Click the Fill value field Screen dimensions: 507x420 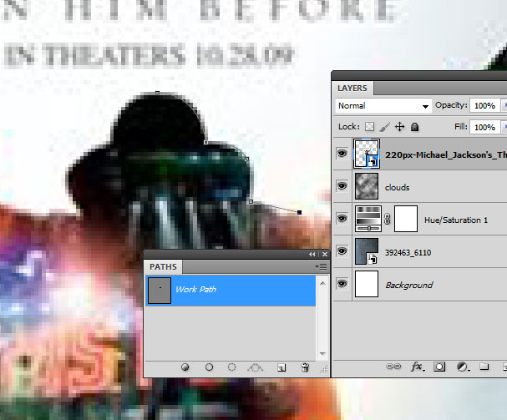[x=484, y=127]
